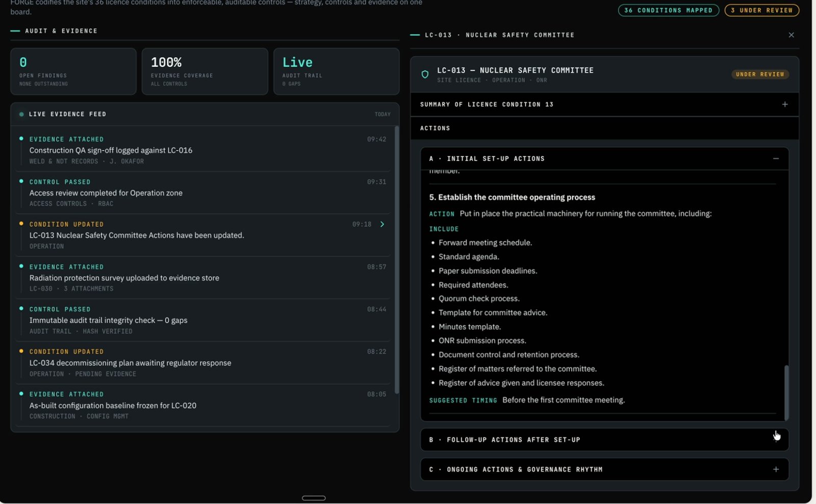This screenshot has height=504, width=816.
Task: Click the 36 Conditions Mapped badge
Action: click(668, 10)
